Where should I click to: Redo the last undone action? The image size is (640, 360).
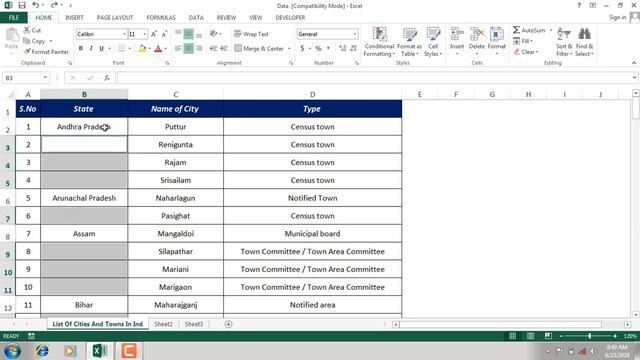tap(54, 5)
